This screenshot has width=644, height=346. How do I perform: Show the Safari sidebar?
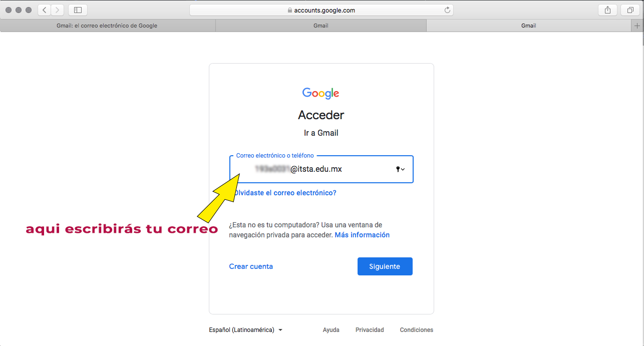tap(78, 10)
